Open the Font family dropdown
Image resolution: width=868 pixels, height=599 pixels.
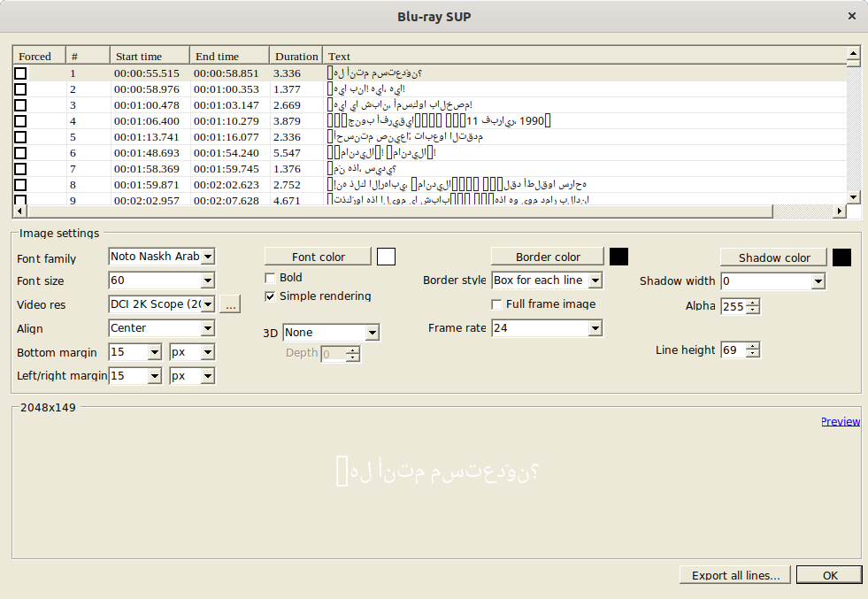point(207,257)
